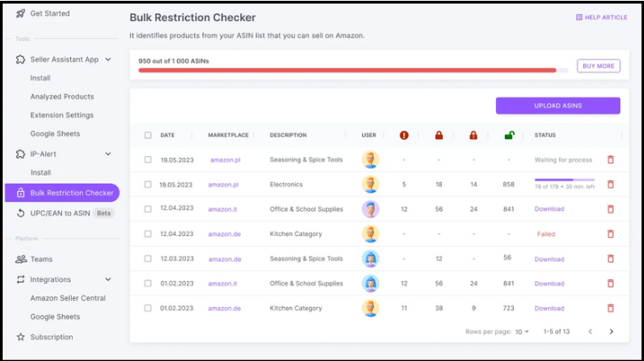This screenshot has height=361, width=644.
Task: Open Analyzed Products in sidebar
Action: [62, 97]
